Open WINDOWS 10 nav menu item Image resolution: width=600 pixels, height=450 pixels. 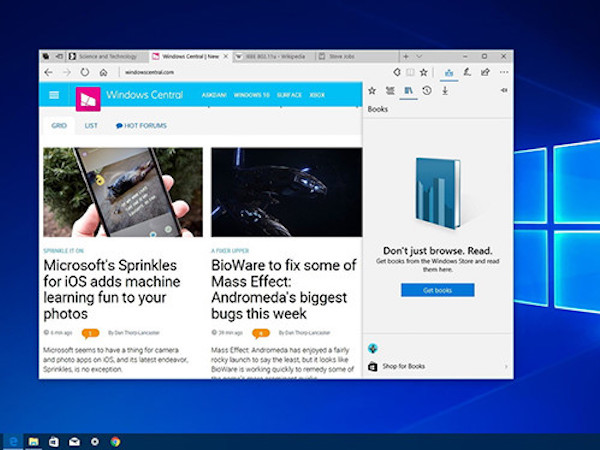click(x=251, y=95)
